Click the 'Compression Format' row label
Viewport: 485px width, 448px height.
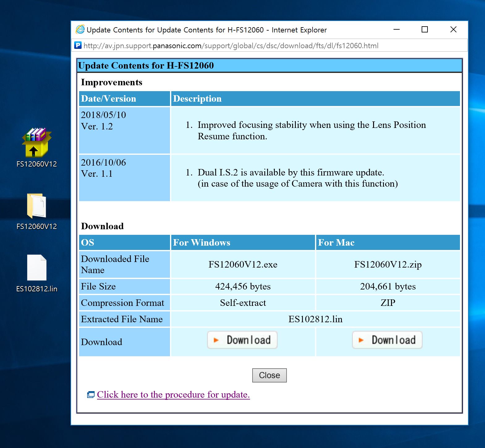pyautogui.click(x=125, y=303)
